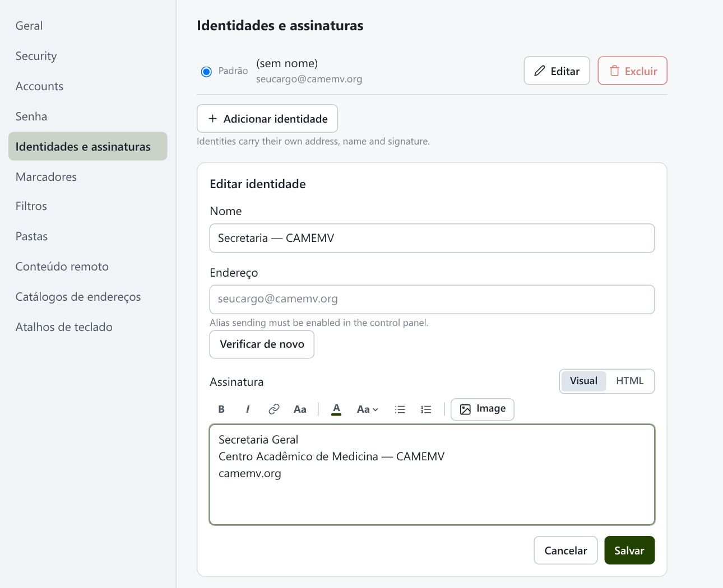Cancel editing the identity

point(566,550)
